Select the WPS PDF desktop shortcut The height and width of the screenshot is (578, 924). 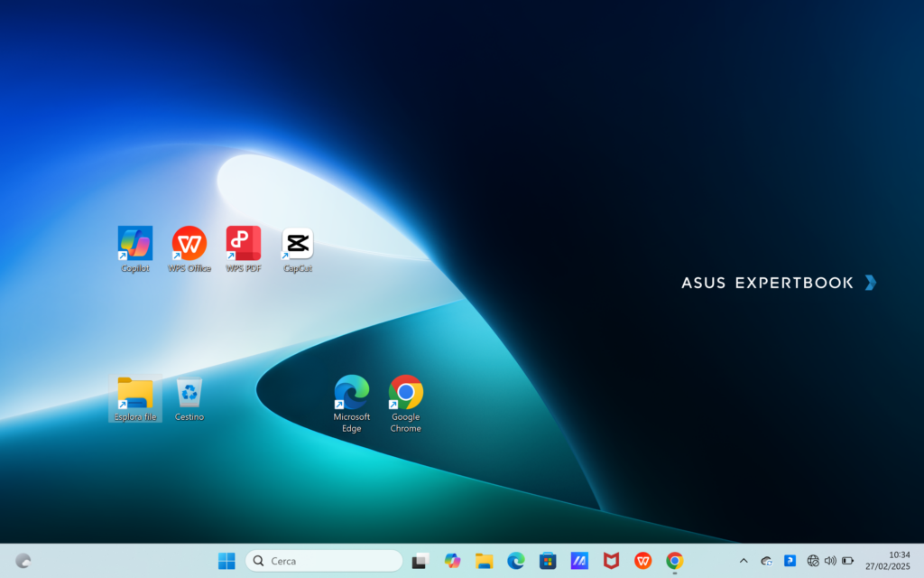tap(244, 244)
